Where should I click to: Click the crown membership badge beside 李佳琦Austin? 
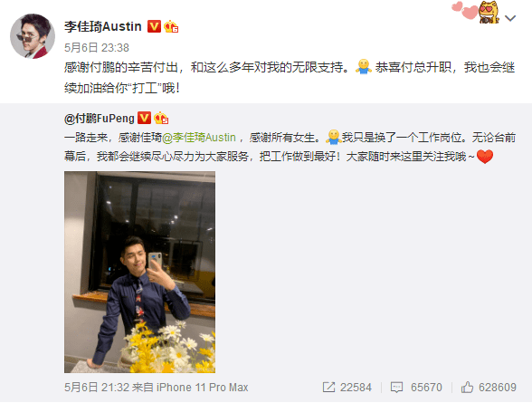[x=171, y=26]
